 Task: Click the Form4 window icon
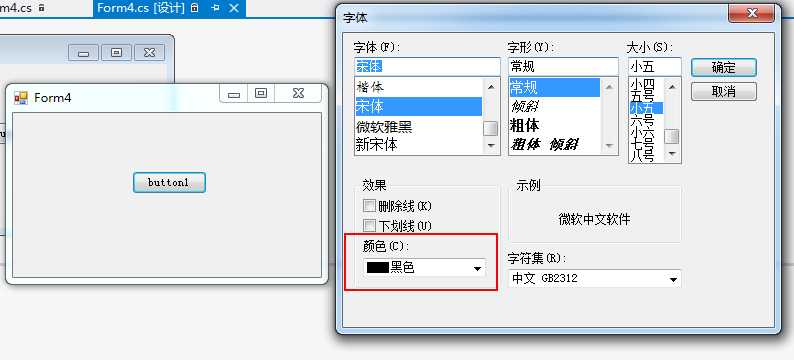tap(21, 98)
